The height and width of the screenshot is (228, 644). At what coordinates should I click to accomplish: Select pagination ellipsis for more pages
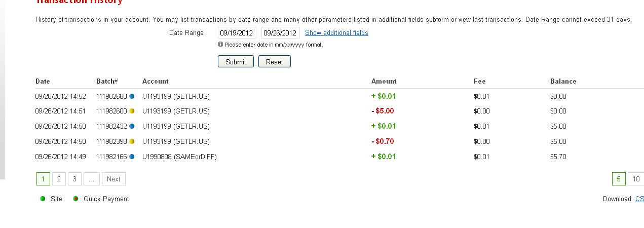(x=91, y=179)
